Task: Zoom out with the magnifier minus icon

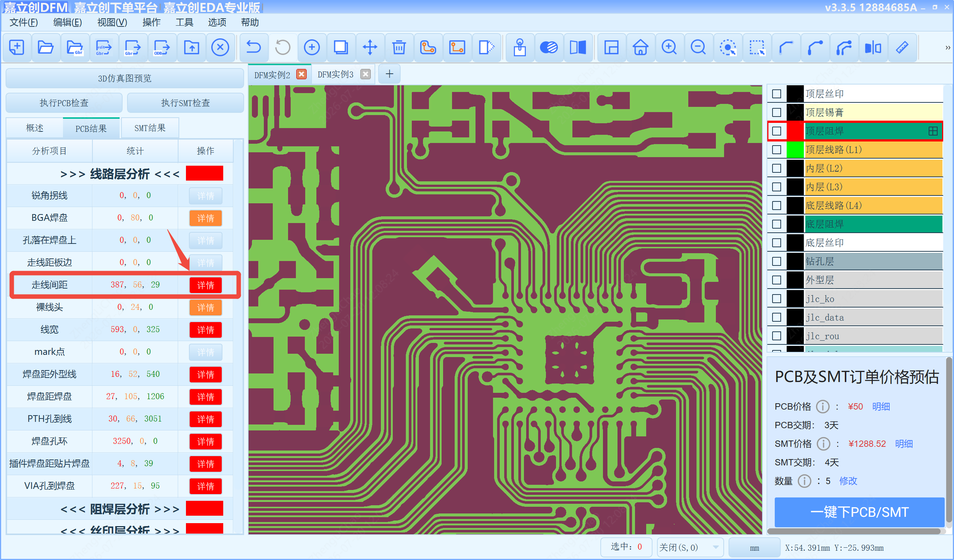Action: [x=698, y=48]
